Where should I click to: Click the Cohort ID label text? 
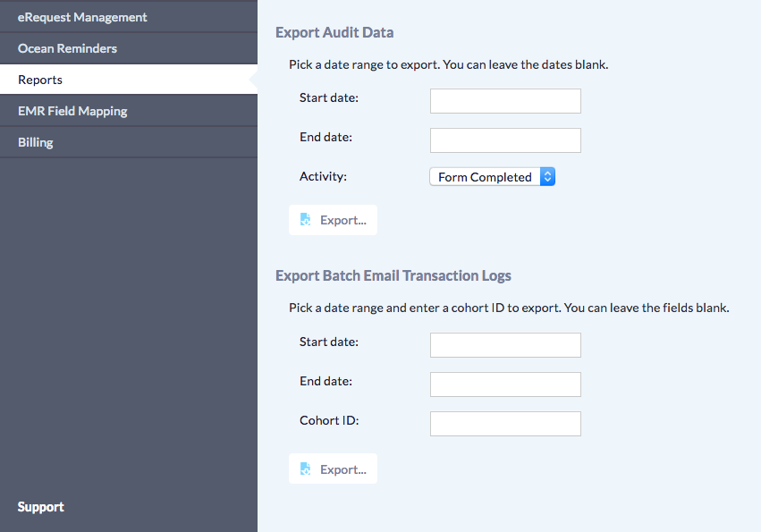coord(329,420)
